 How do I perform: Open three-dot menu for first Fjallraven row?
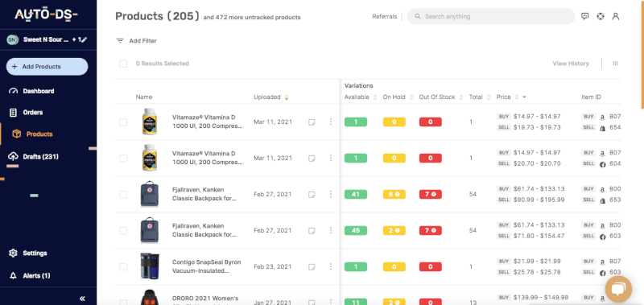click(x=331, y=194)
